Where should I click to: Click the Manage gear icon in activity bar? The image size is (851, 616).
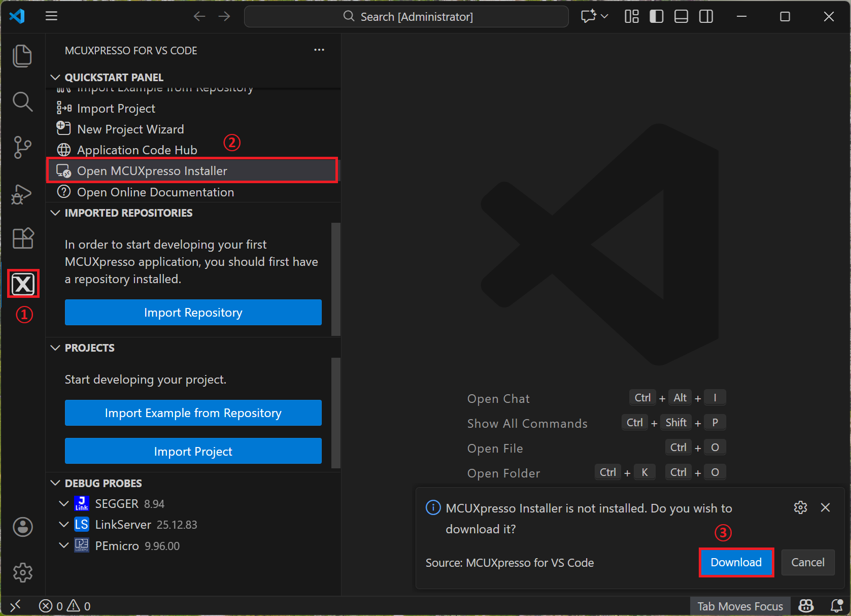[22, 572]
